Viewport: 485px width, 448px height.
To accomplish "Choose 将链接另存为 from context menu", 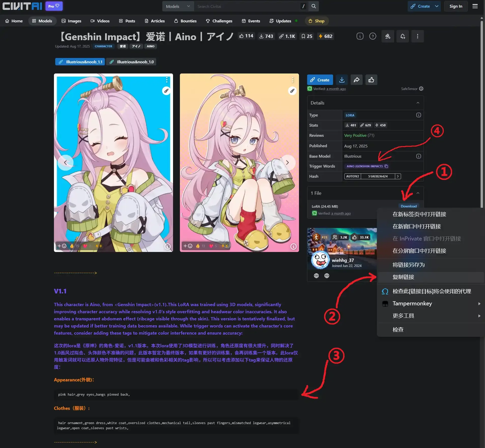I will [408, 265].
